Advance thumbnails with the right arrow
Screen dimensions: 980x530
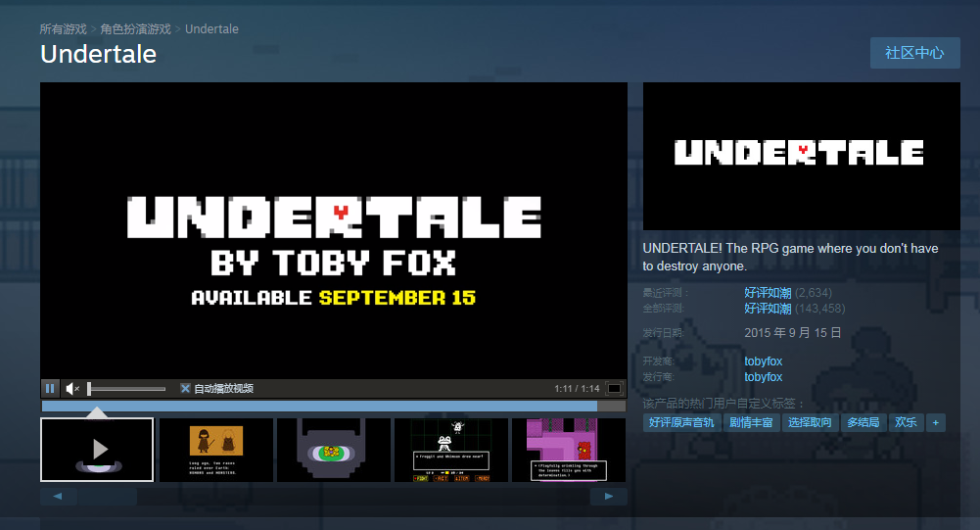[x=609, y=497]
